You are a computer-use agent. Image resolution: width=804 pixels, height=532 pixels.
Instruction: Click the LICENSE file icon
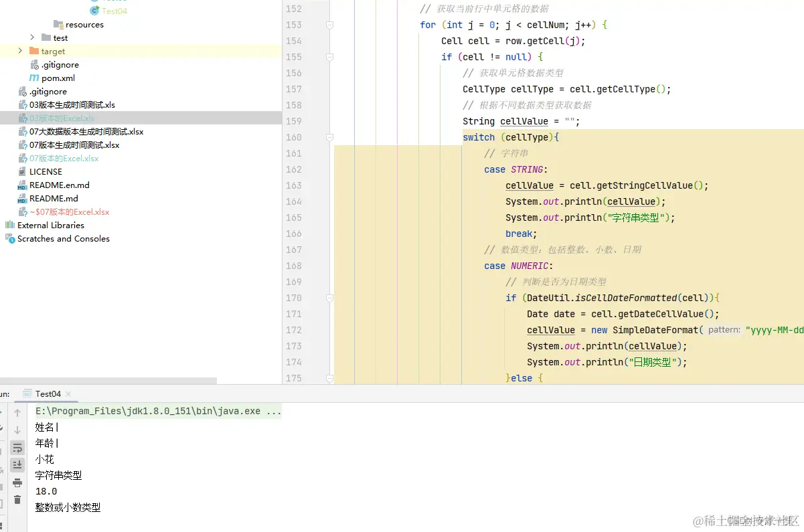coord(22,172)
